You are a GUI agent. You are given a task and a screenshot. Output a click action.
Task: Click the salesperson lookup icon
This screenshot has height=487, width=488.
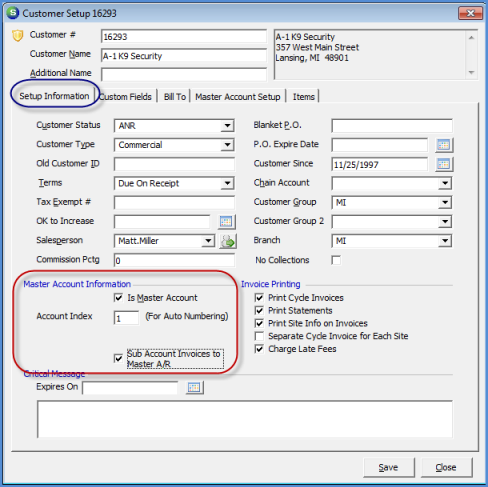pyautogui.click(x=228, y=241)
